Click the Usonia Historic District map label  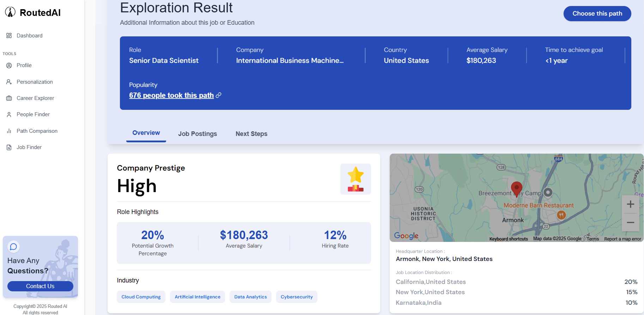pos(424,214)
